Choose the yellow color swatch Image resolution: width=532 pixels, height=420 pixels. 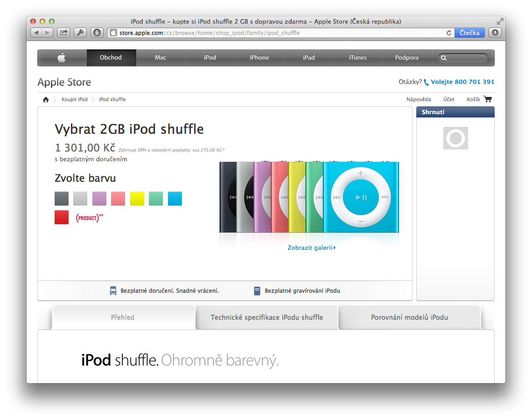(x=137, y=199)
